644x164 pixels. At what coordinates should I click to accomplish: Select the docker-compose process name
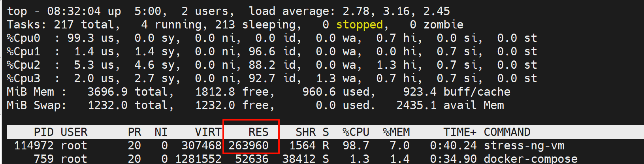[530, 159]
